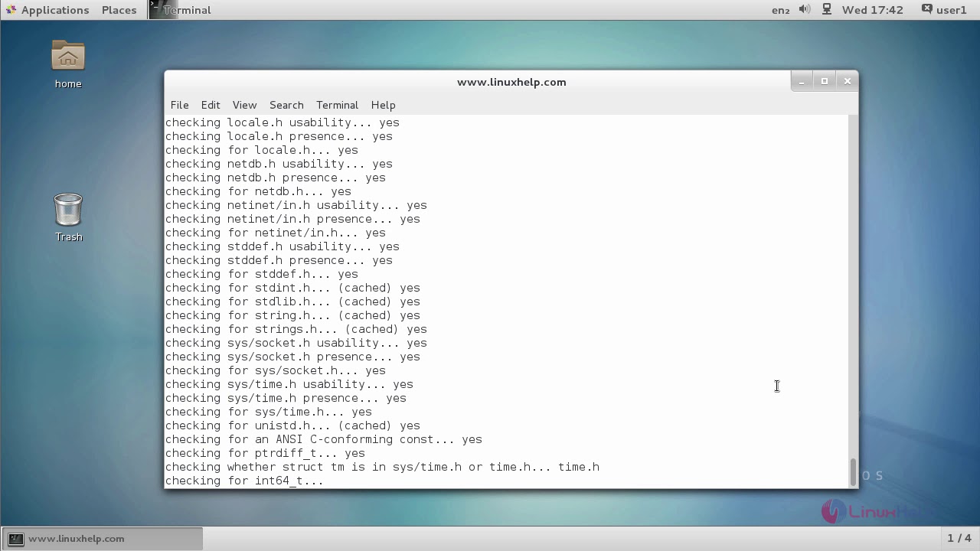Click the line 'checking for netdb.h... yes'
This screenshot has height=551, width=980.
pos(258,191)
